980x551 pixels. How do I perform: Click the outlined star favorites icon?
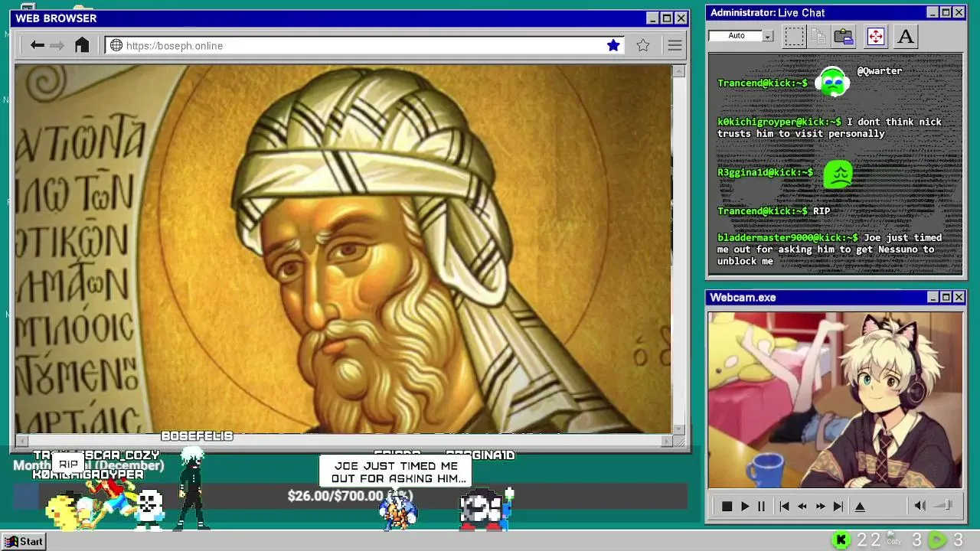[x=643, y=45]
